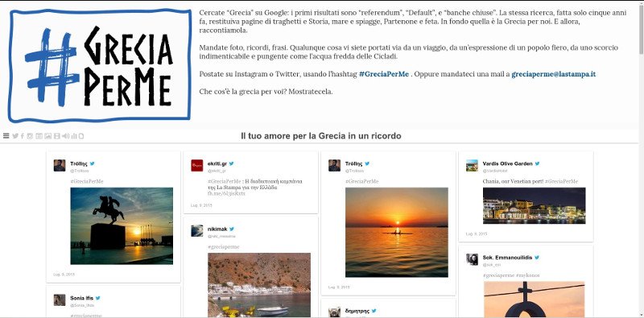
Task: Filter posts by Facebook icon in toolbar
Action: [x=23, y=136]
